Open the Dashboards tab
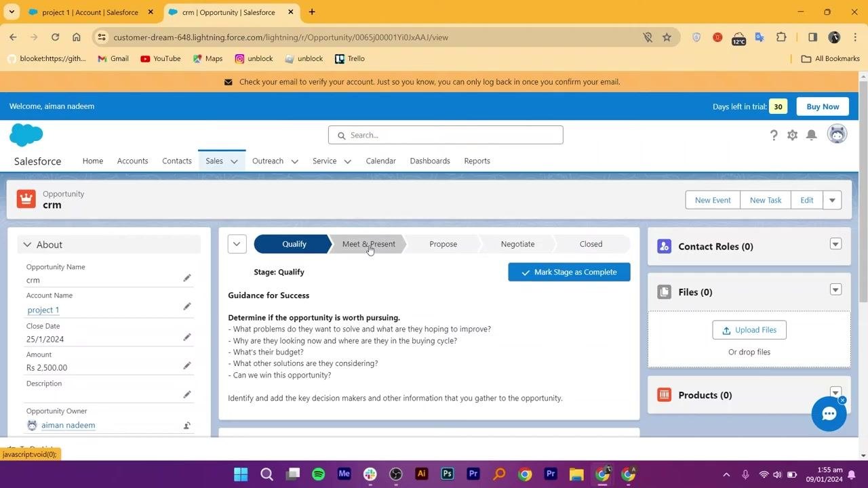Image resolution: width=868 pixels, height=488 pixels. 430,161
